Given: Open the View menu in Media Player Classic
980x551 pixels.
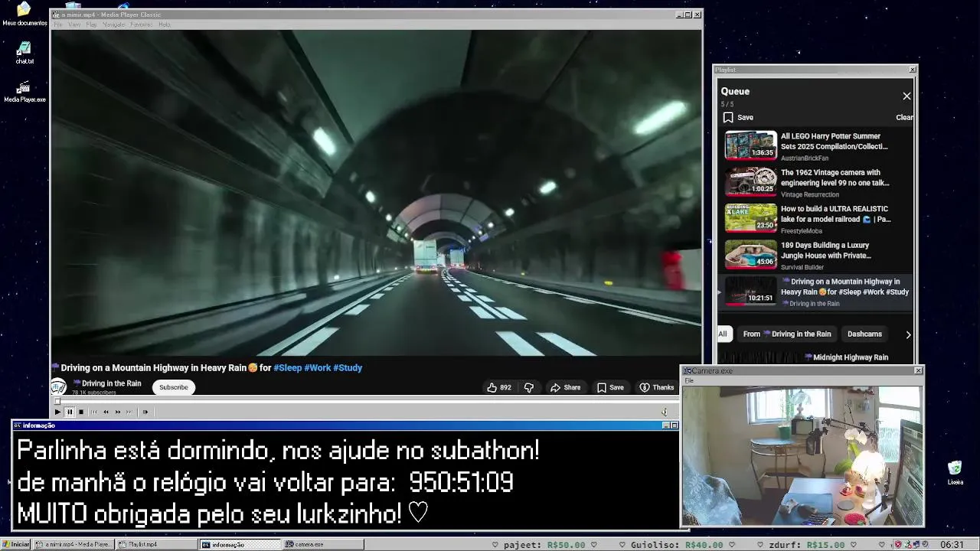Looking at the screenshot, I should [74, 24].
